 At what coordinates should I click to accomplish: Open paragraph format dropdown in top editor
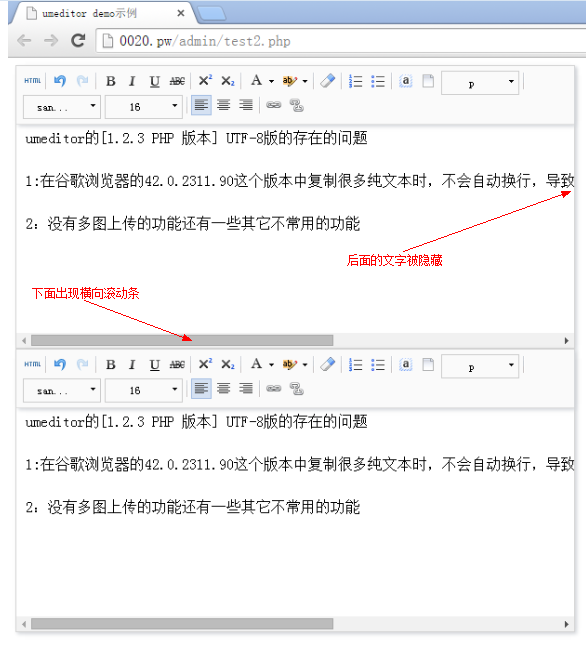click(x=480, y=83)
